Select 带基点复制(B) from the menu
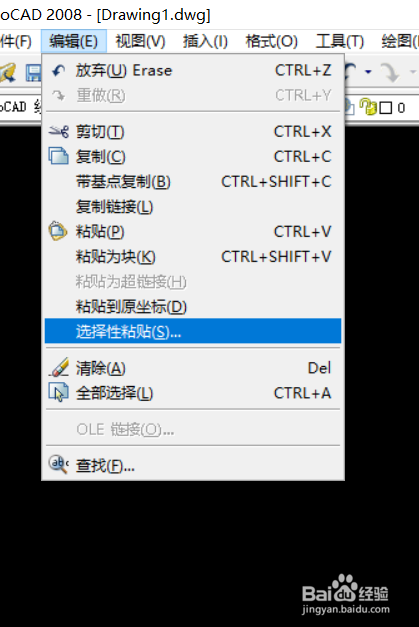Image resolution: width=419 pixels, height=627 pixels. pos(193,182)
